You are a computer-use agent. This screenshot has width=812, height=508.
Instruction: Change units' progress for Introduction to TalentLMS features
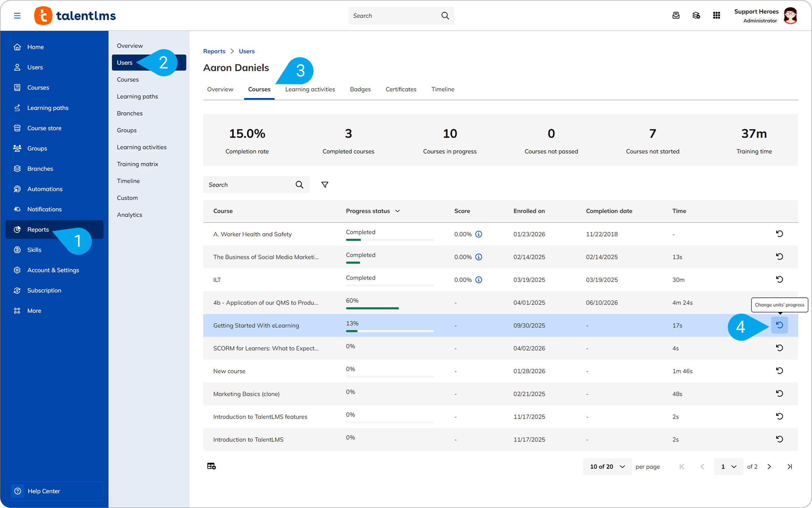coord(780,416)
